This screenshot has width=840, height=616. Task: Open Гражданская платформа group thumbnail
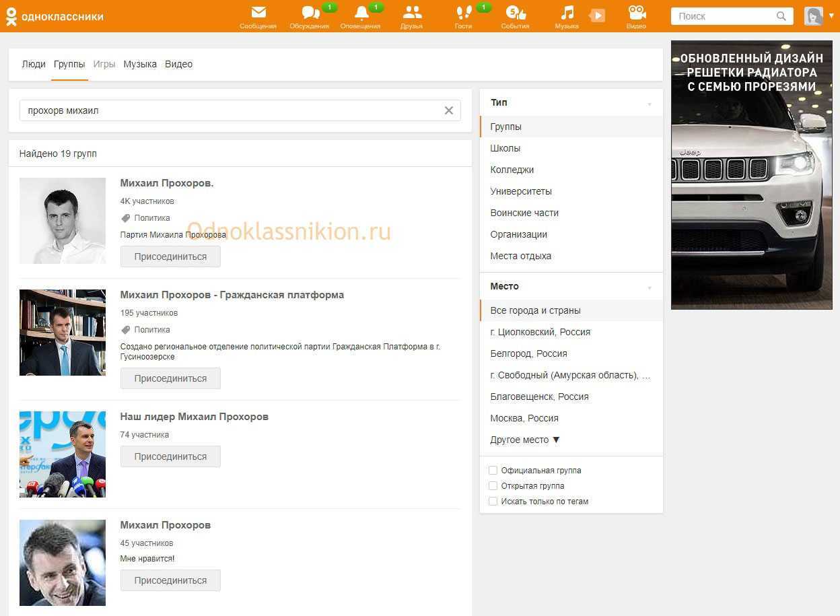click(63, 333)
